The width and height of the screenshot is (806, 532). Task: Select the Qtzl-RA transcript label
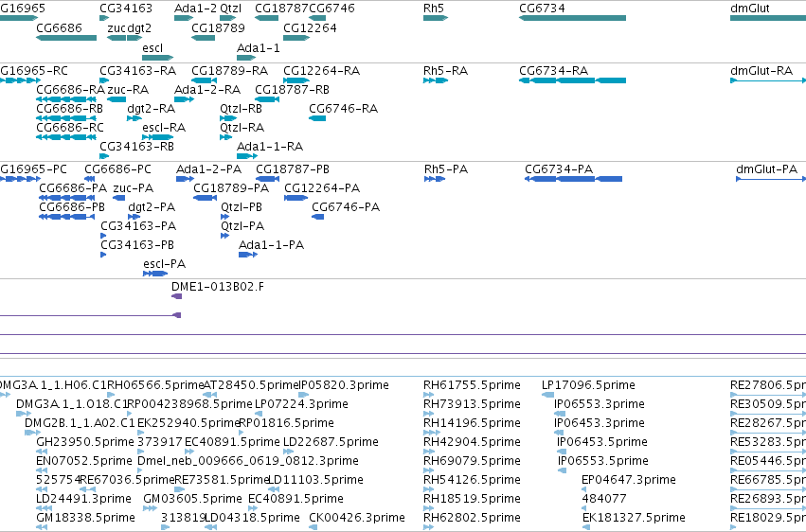[x=242, y=128]
